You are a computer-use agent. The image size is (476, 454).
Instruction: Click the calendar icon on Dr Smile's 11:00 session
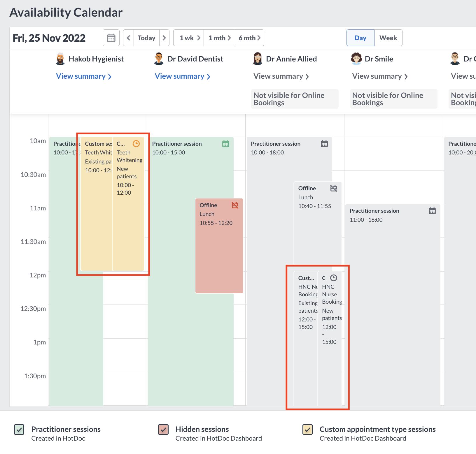(433, 210)
